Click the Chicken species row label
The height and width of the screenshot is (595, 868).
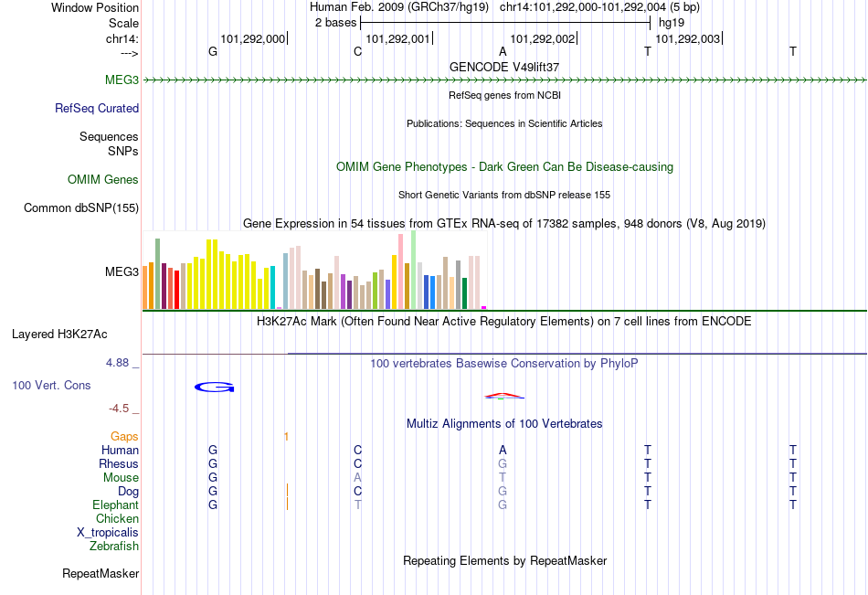click(117, 518)
